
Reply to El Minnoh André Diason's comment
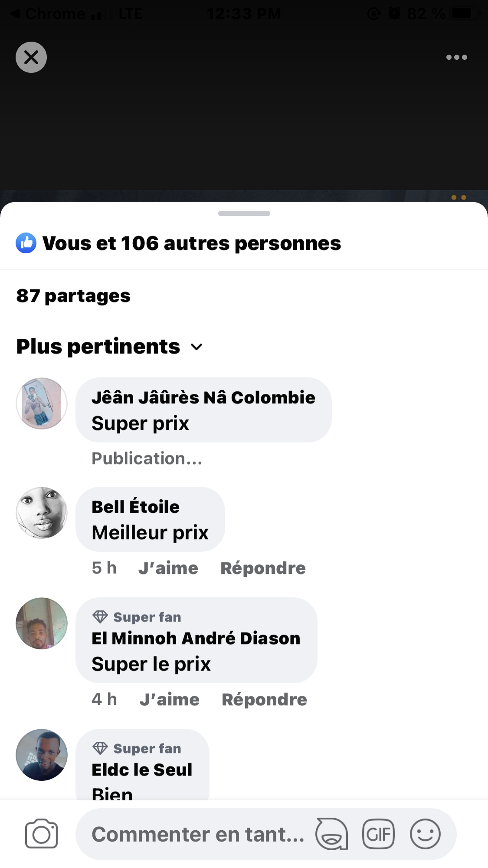pyautogui.click(x=264, y=699)
